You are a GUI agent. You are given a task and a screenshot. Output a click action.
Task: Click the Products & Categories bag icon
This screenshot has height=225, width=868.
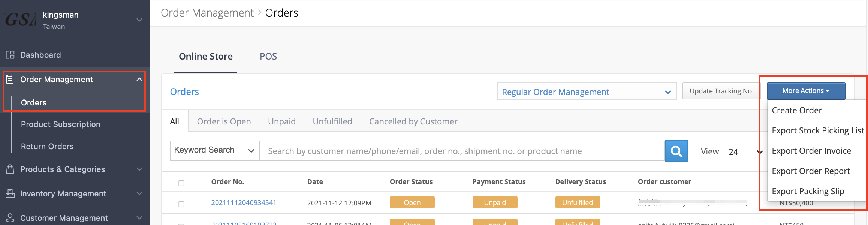[x=10, y=169]
